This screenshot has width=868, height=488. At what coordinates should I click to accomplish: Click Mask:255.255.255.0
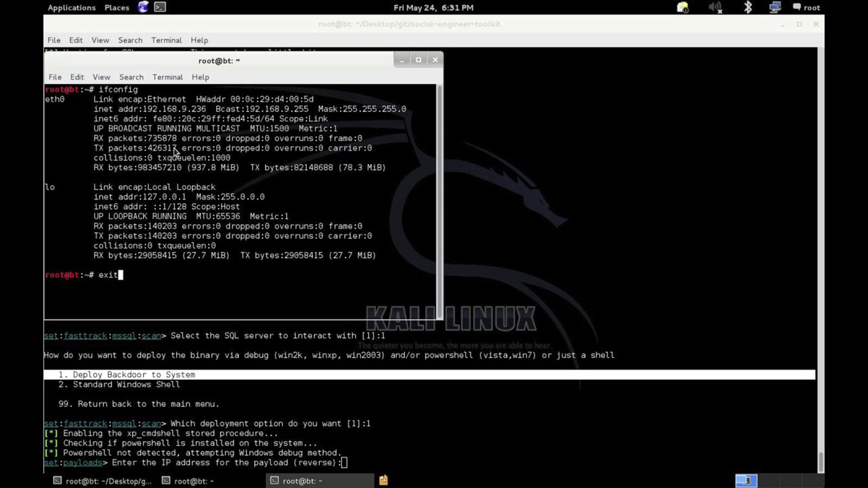pyautogui.click(x=362, y=109)
